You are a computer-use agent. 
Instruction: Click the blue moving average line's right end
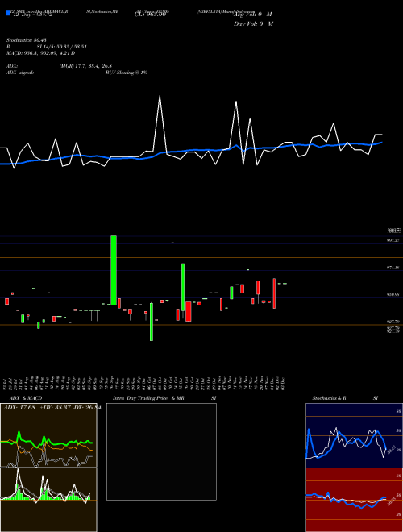pyautogui.click(x=381, y=143)
